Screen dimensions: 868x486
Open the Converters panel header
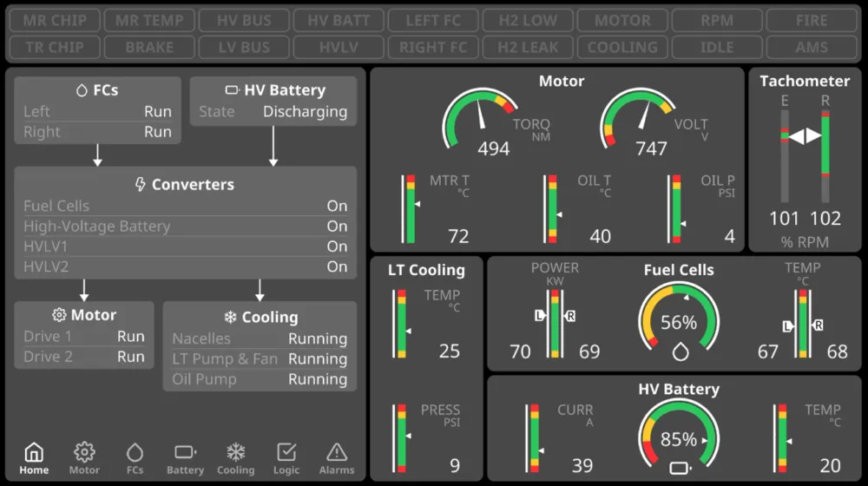point(186,184)
